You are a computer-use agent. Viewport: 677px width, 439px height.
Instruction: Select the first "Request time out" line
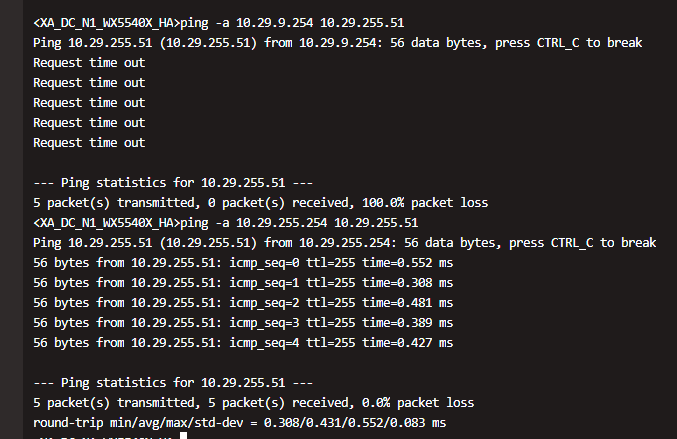[89, 62]
